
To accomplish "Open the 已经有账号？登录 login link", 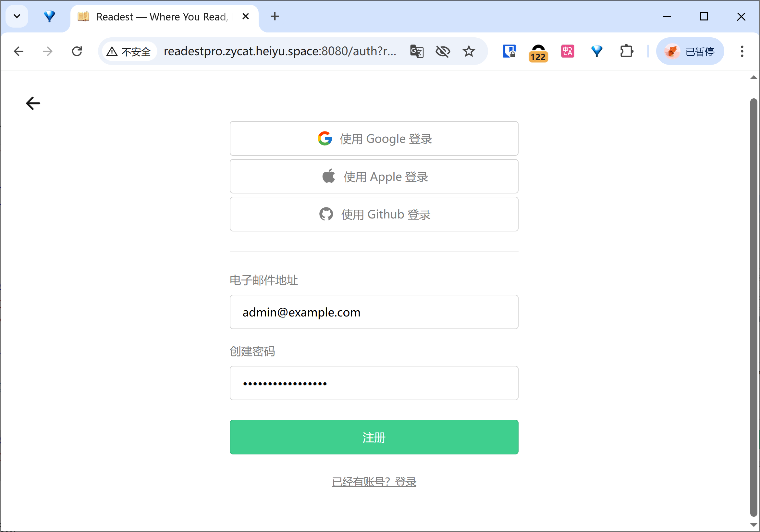I will tap(374, 482).
